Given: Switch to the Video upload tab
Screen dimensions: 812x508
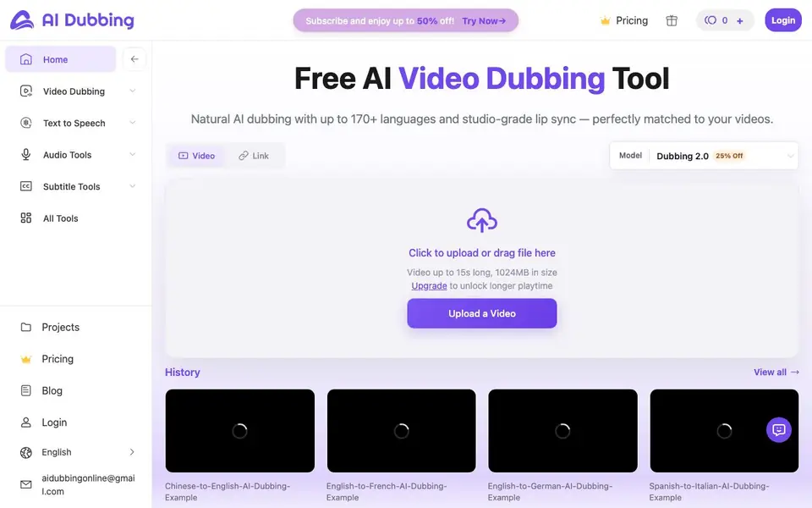Looking at the screenshot, I should pos(196,156).
